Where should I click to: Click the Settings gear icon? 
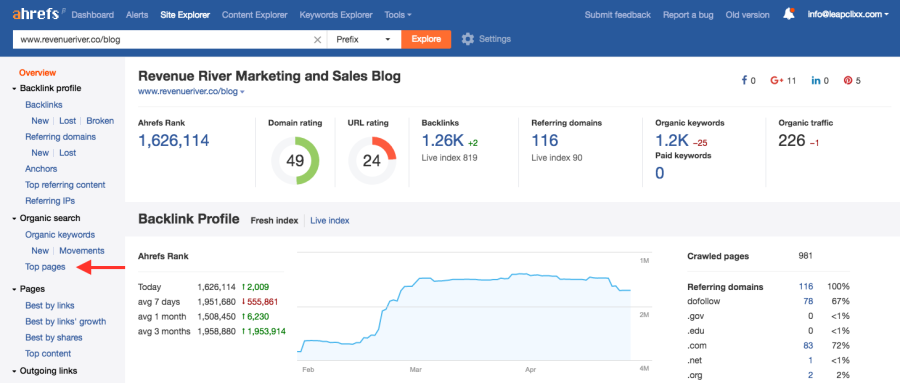(x=468, y=39)
